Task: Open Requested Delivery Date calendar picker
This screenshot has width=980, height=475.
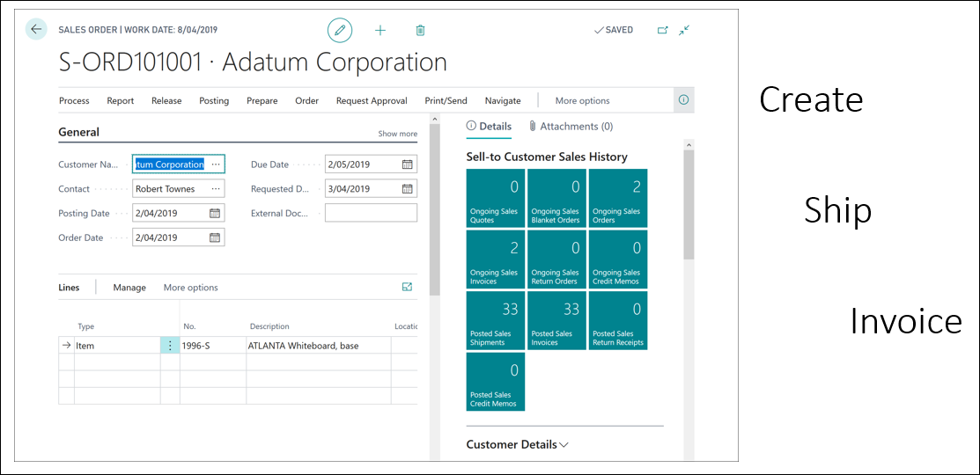Action: (x=408, y=188)
